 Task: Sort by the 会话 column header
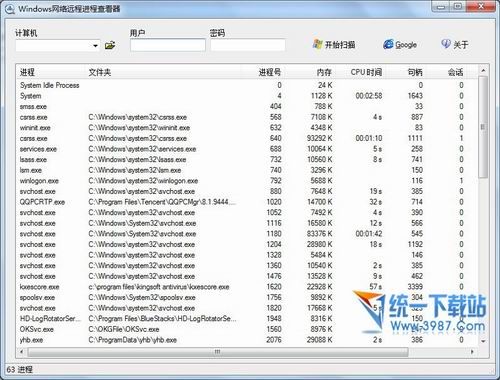(x=455, y=72)
